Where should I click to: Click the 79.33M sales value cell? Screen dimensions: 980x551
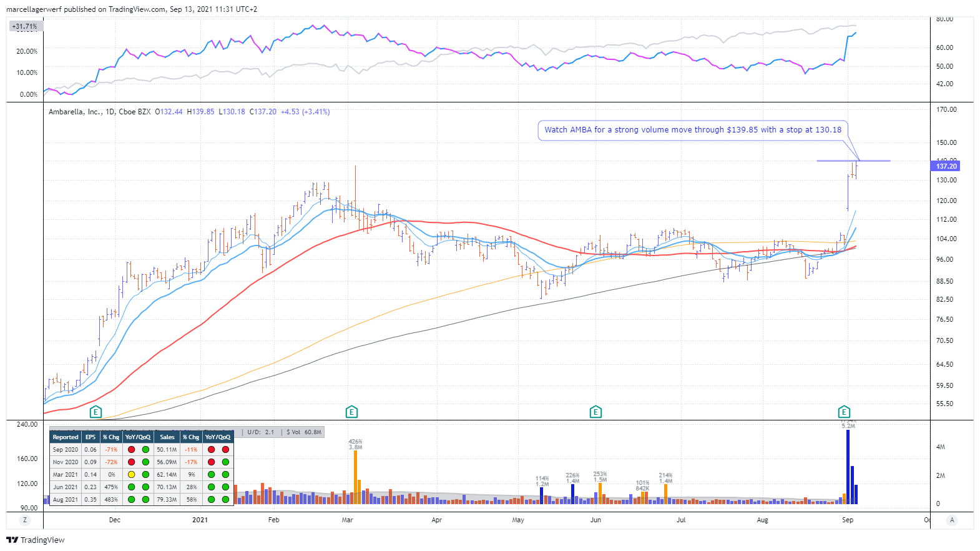click(167, 500)
